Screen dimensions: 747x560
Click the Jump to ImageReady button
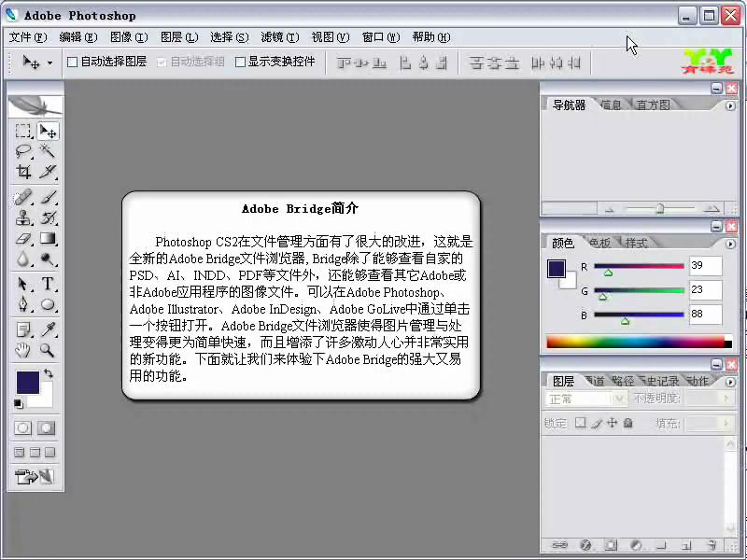click(x=35, y=476)
